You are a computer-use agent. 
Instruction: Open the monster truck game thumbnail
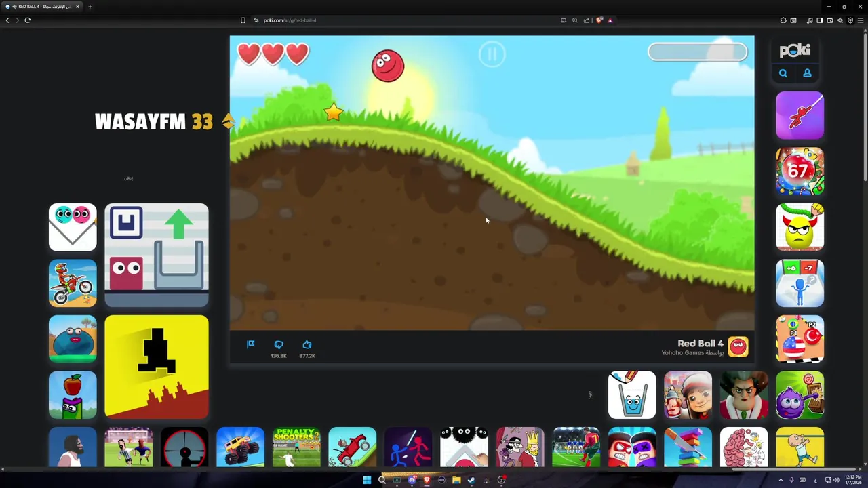pyautogui.click(x=240, y=447)
